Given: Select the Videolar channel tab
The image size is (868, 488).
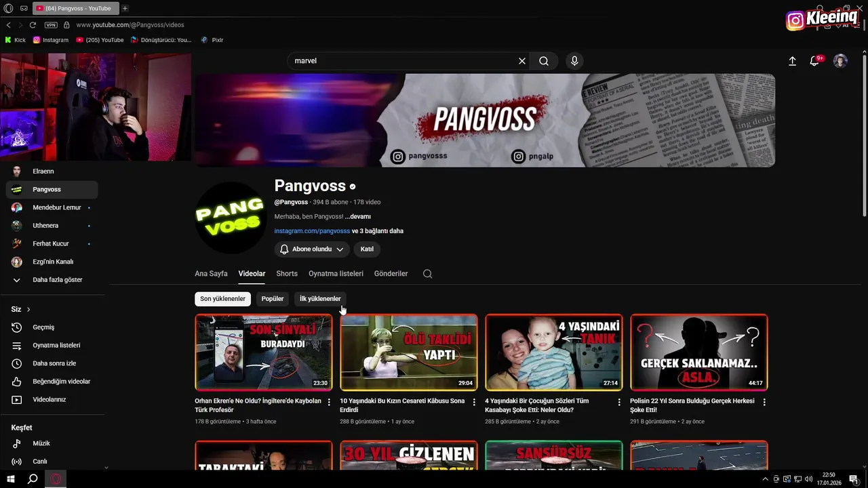Looking at the screenshot, I should (252, 274).
